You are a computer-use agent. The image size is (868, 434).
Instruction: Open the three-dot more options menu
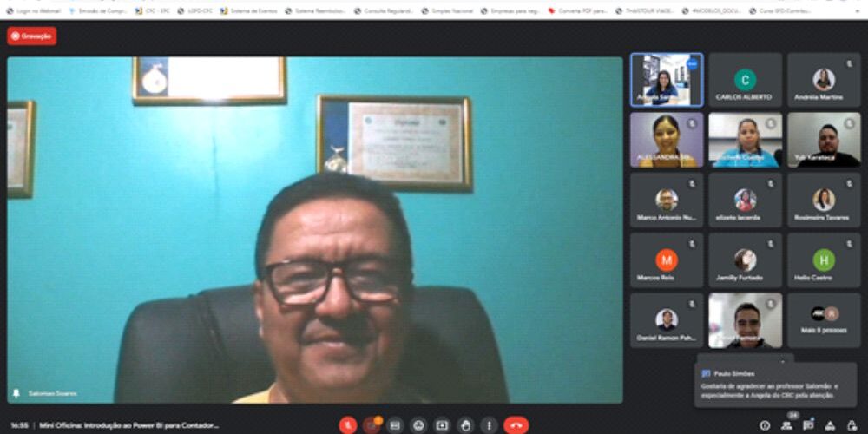click(x=490, y=425)
